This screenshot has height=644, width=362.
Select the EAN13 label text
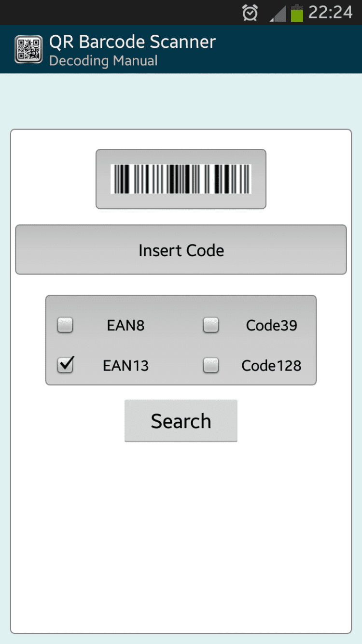(x=125, y=366)
